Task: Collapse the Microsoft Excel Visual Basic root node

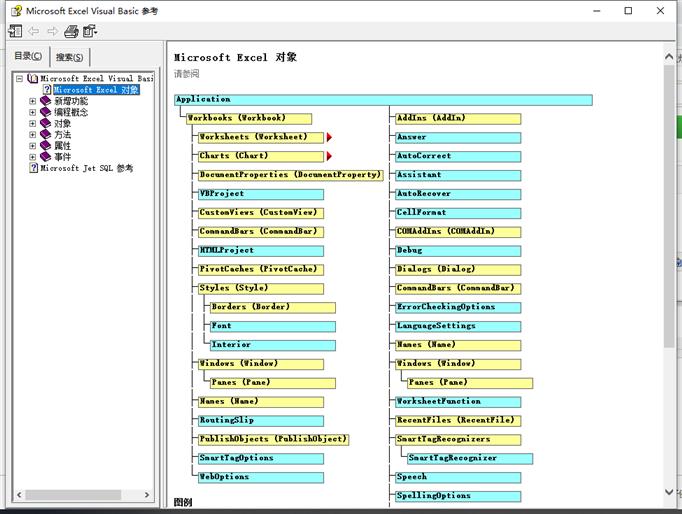Action: (19, 79)
